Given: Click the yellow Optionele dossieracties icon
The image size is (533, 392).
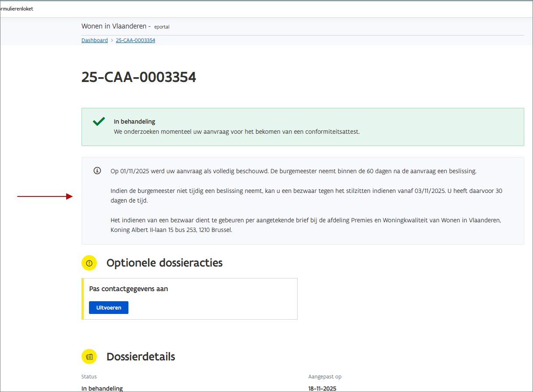Looking at the screenshot, I should coord(89,263).
